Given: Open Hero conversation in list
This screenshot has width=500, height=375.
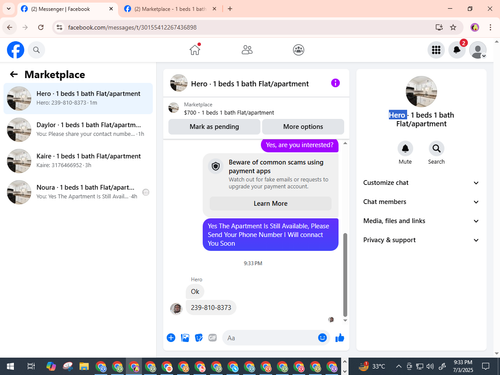Looking at the screenshot, I should 78,98.
